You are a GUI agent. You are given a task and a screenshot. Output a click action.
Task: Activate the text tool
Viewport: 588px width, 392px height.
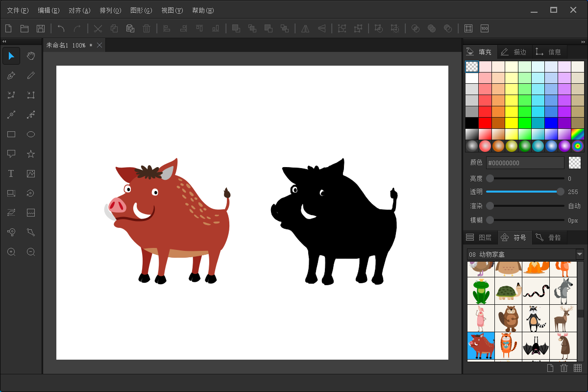point(11,173)
